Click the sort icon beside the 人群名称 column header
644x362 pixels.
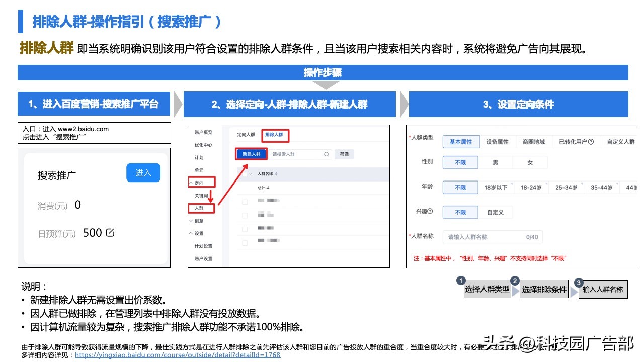(x=277, y=174)
